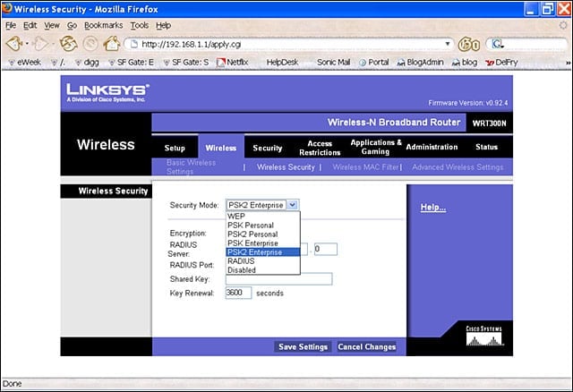The width and height of the screenshot is (573, 392).
Task: Show more bookmarks via toolbar chevron
Action: tap(569, 63)
